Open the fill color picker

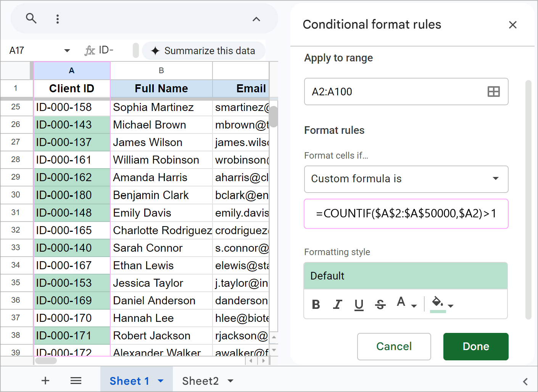[x=442, y=304]
